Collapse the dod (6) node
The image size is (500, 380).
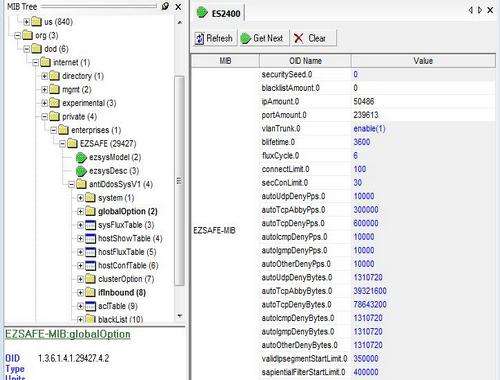27,49
